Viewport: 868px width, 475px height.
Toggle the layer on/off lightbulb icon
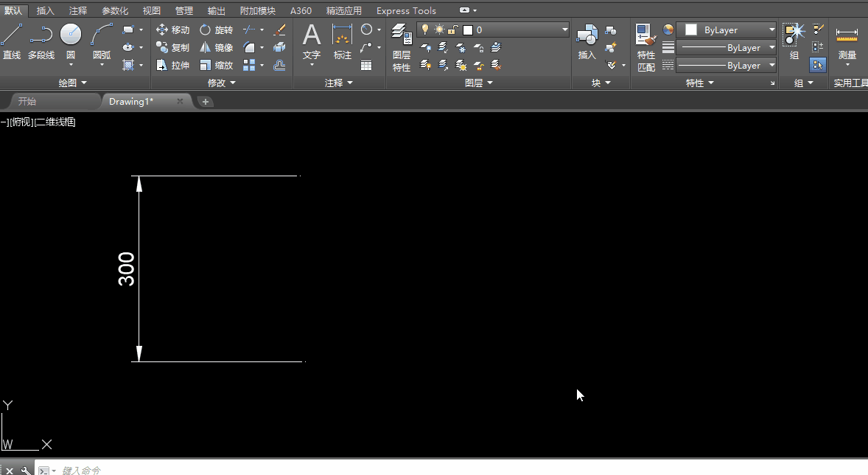pyautogui.click(x=425, y=30)
